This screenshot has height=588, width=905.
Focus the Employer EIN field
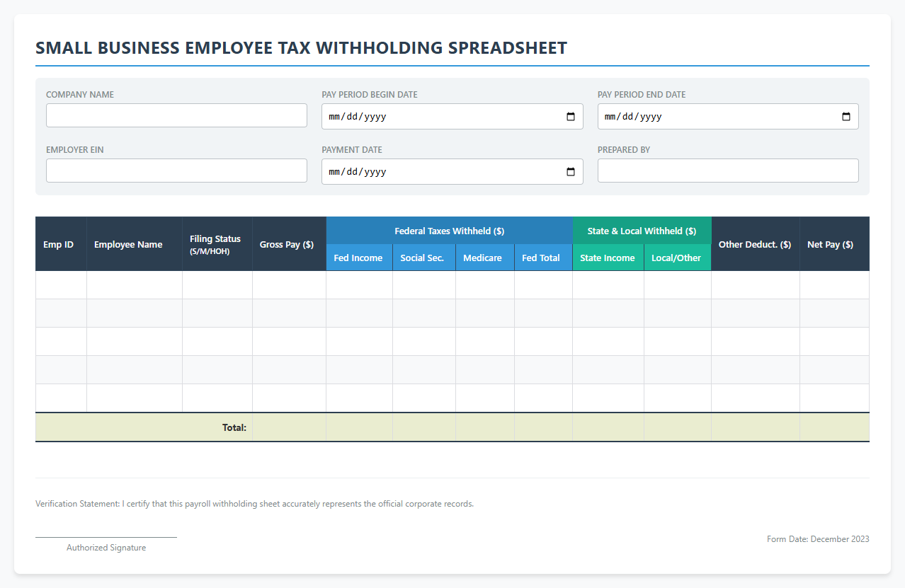click(176, 171)
